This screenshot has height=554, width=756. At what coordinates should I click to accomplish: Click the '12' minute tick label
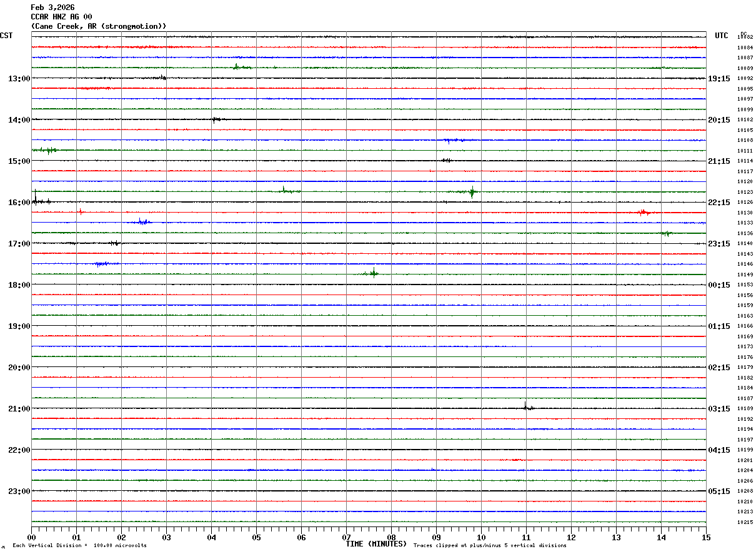[571, 537]
